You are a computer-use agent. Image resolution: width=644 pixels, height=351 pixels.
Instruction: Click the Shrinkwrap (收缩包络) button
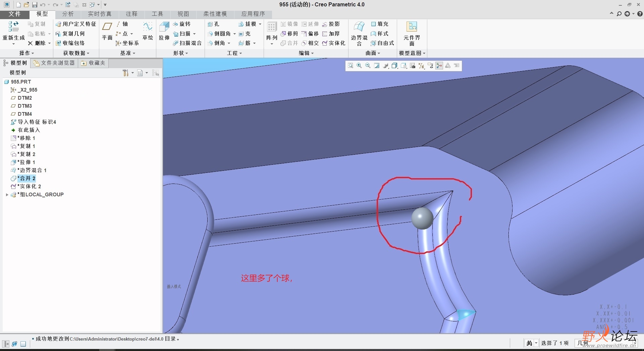pyautogui.click(x=70, y=43)
